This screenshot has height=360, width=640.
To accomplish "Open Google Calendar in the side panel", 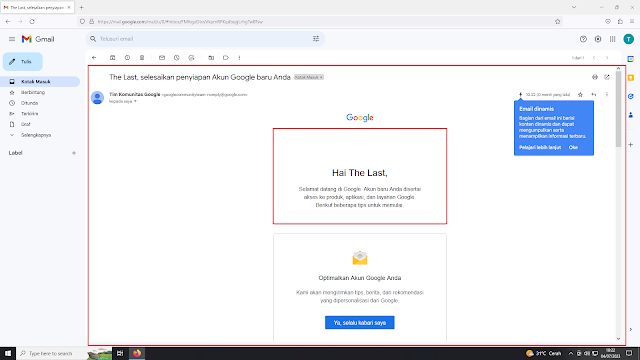I will 631,59.
